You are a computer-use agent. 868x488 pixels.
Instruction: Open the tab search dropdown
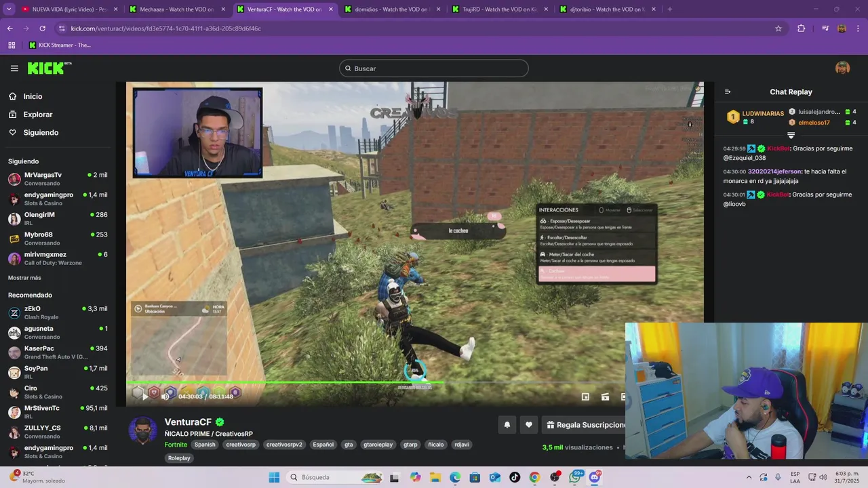pos(9,9)
